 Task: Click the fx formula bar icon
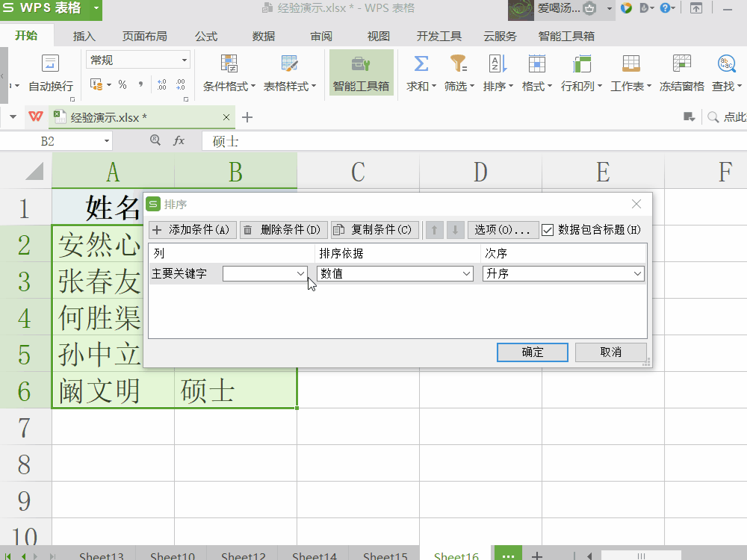(179, 140)
